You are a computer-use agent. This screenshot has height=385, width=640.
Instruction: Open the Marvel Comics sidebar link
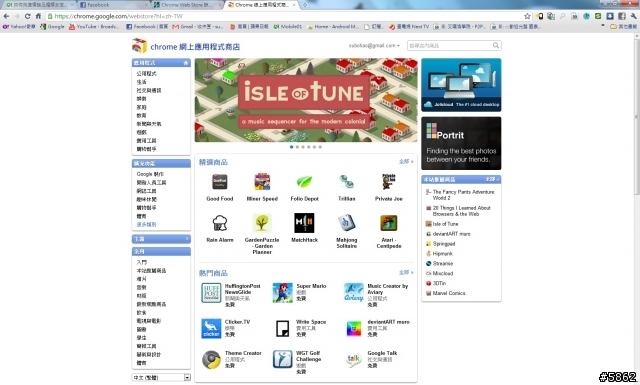tap(449, 293)
